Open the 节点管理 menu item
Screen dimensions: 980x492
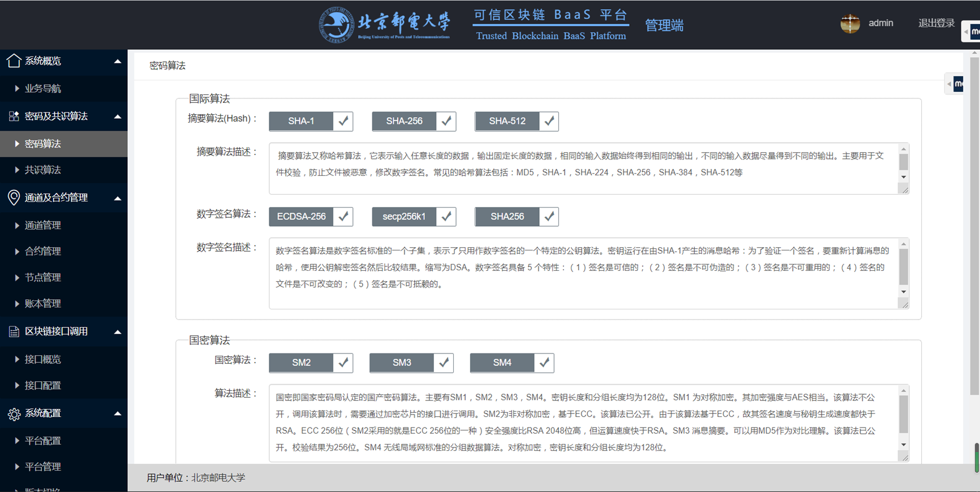[63, 277]
